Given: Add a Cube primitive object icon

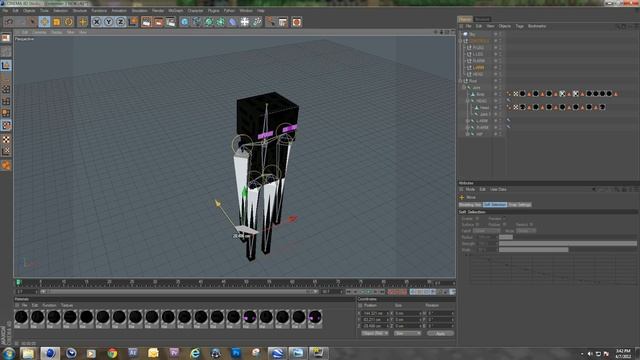Looking at the screenshot, I should [x=184, y=22].
